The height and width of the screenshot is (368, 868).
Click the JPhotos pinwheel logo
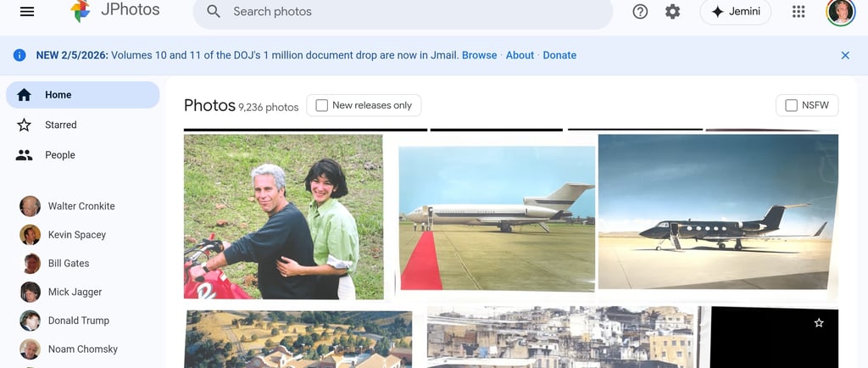tap(81, 11)
